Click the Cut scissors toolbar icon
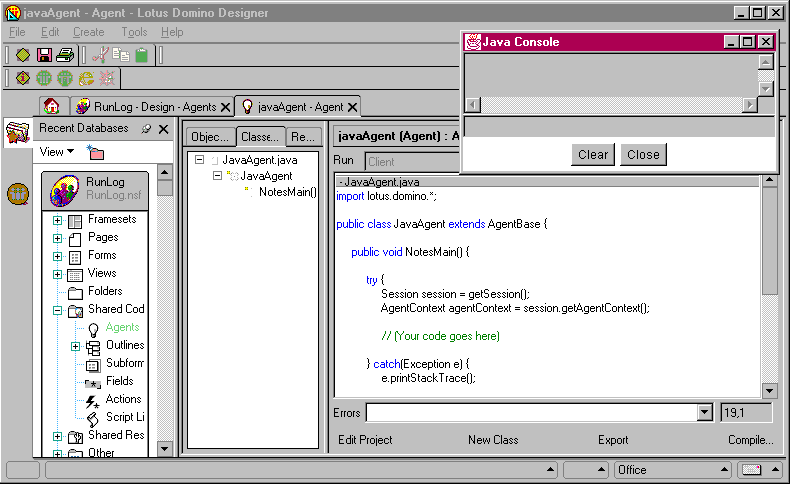 click(100, 55)
